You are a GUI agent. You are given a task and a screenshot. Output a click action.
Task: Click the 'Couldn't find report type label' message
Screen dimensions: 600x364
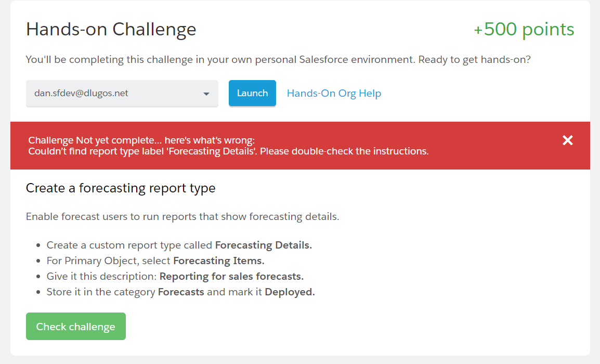(228, 151)
